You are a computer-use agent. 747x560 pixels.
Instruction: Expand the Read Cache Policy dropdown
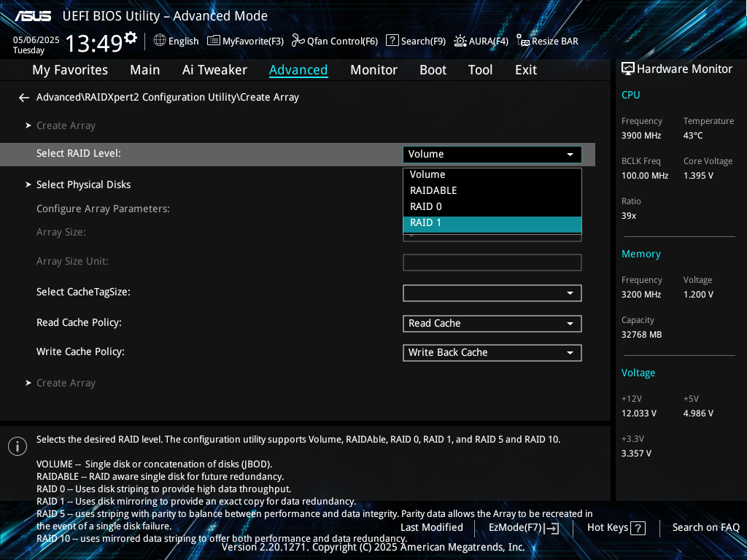click(x=492, y=324)
